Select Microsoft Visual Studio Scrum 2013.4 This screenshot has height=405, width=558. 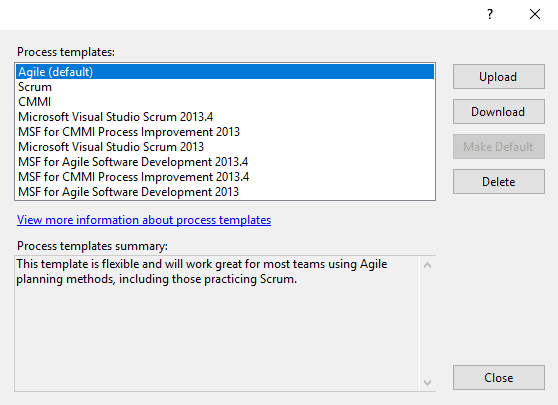(225, 117)
